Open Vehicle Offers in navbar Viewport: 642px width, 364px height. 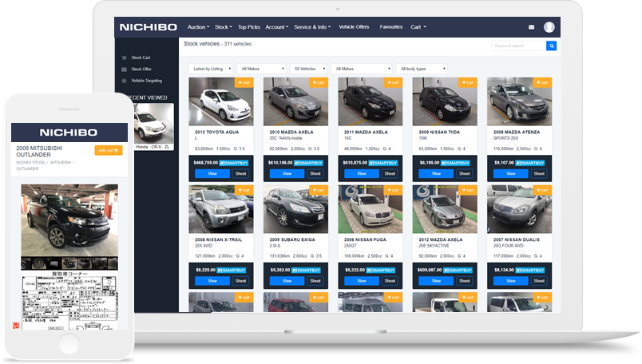coord(354,27)
